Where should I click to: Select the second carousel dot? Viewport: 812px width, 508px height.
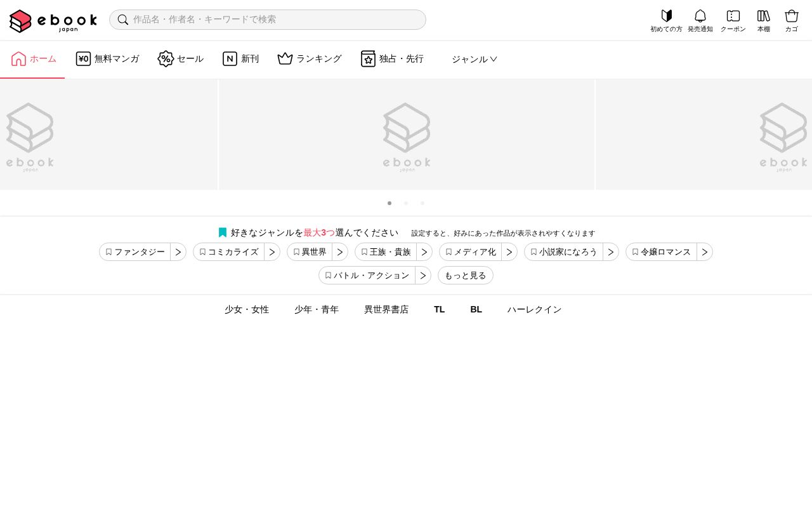click(406, 203)
